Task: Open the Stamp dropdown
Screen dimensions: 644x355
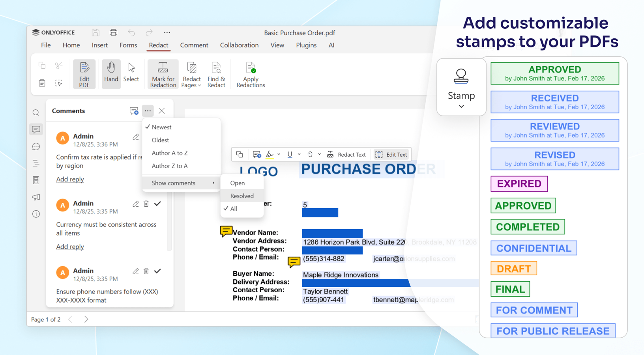Action: [461, 106]
